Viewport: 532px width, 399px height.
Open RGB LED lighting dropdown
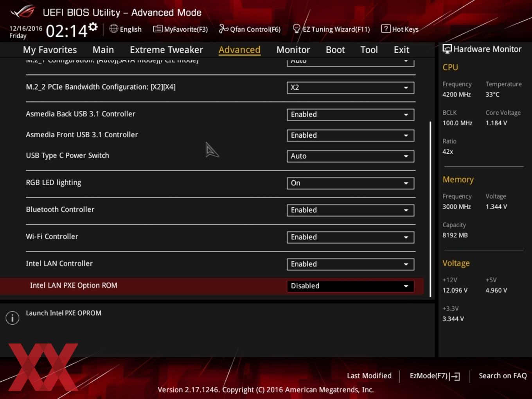pyautogui.click(x=350, y=183)
